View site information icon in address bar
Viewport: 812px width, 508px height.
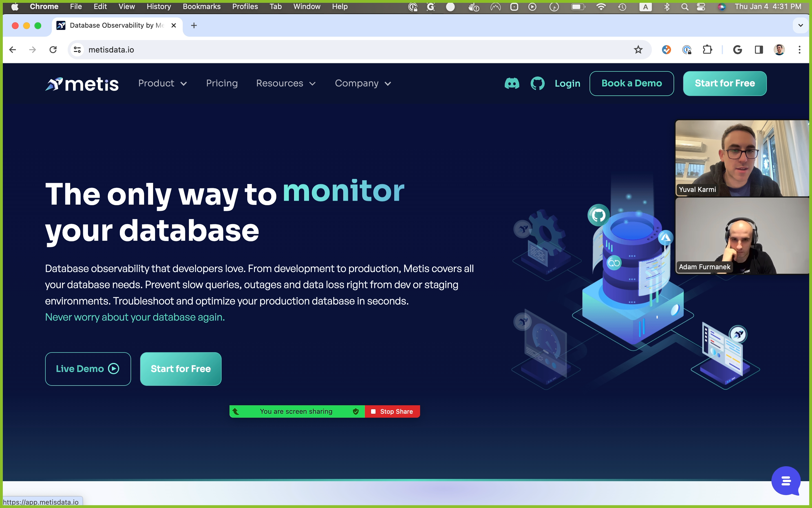tap(77, 50)
